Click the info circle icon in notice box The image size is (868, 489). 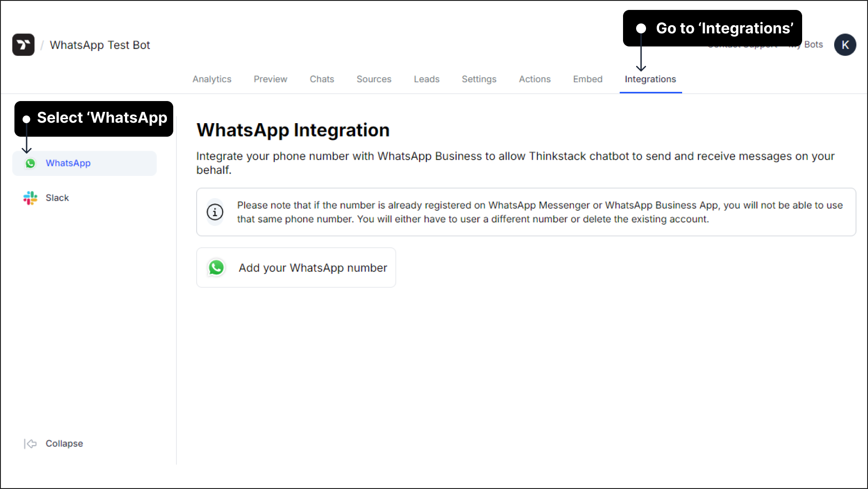214,212
